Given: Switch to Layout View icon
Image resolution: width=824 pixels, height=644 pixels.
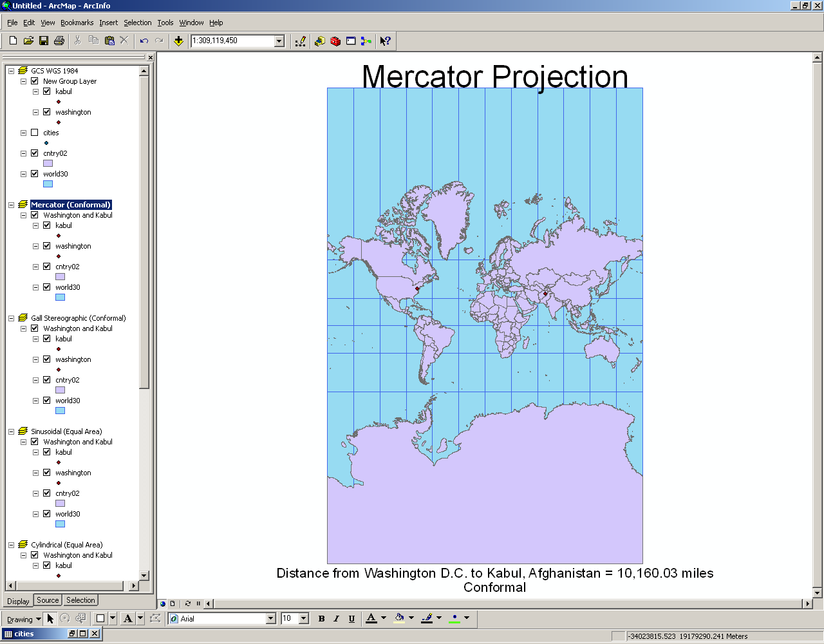Looking at the screenshot, I should [171, 603].
